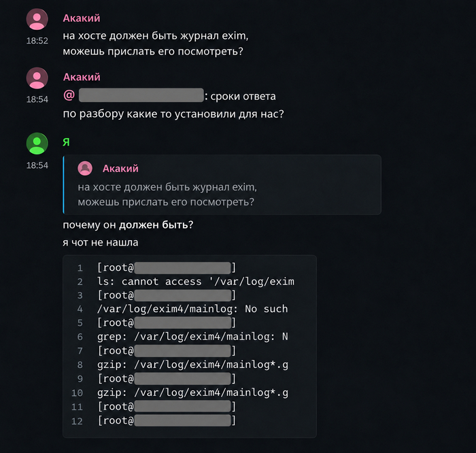Click code line 6 starting with grep:

pos(192,337)
